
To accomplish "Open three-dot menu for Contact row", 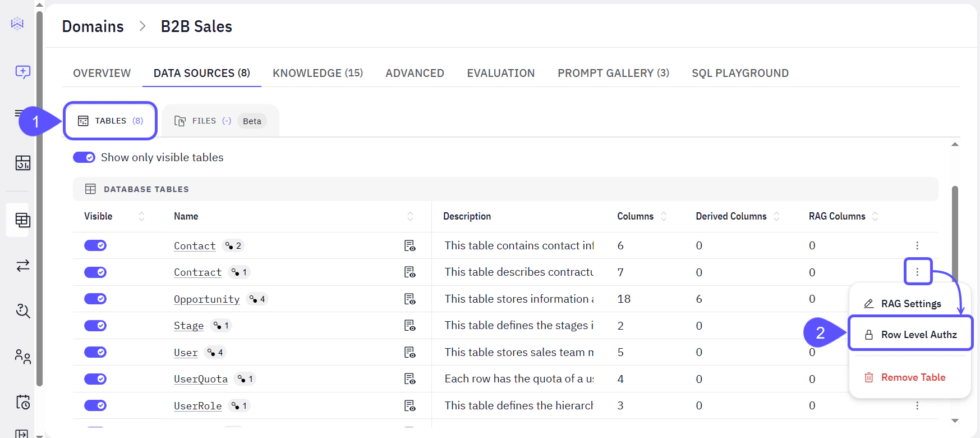I will (917, 245).
